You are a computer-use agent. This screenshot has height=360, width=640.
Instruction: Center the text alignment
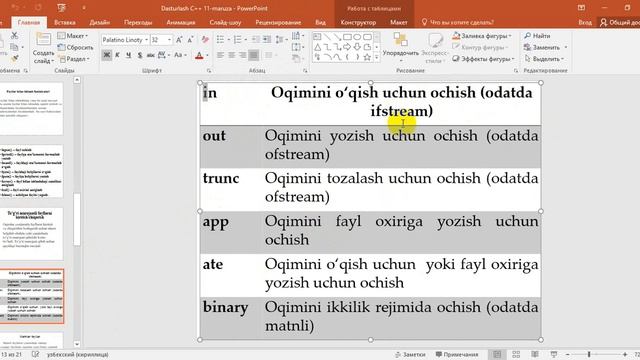tap(231, 55)
